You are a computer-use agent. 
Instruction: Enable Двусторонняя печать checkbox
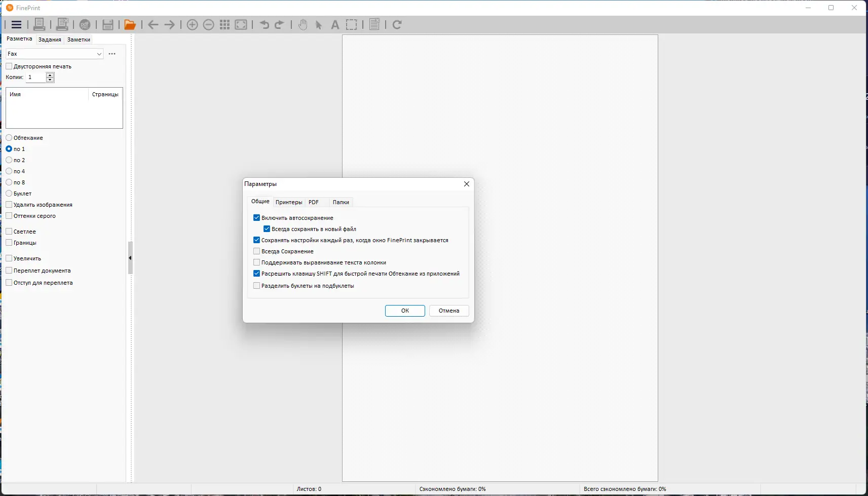tap(9, 66)
